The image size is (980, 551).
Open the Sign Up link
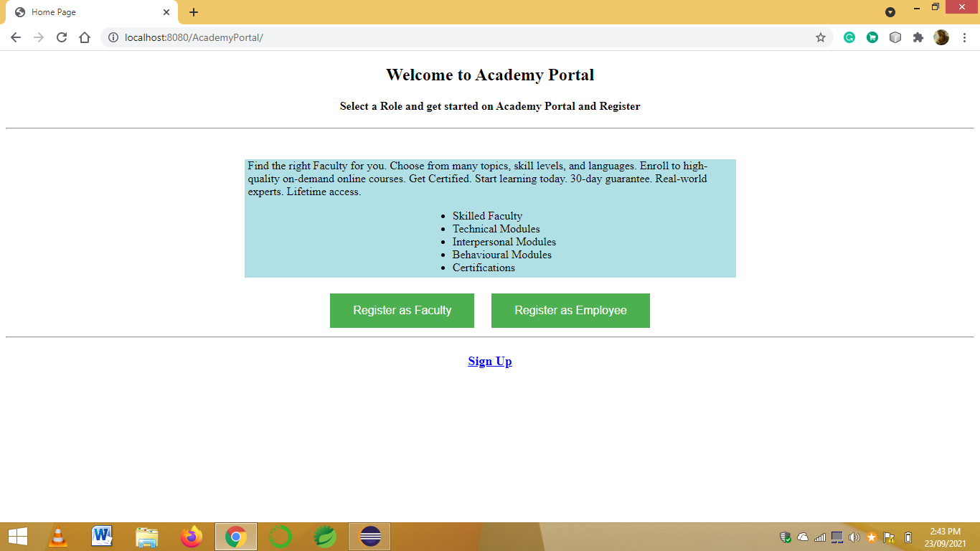click(490, 361)
